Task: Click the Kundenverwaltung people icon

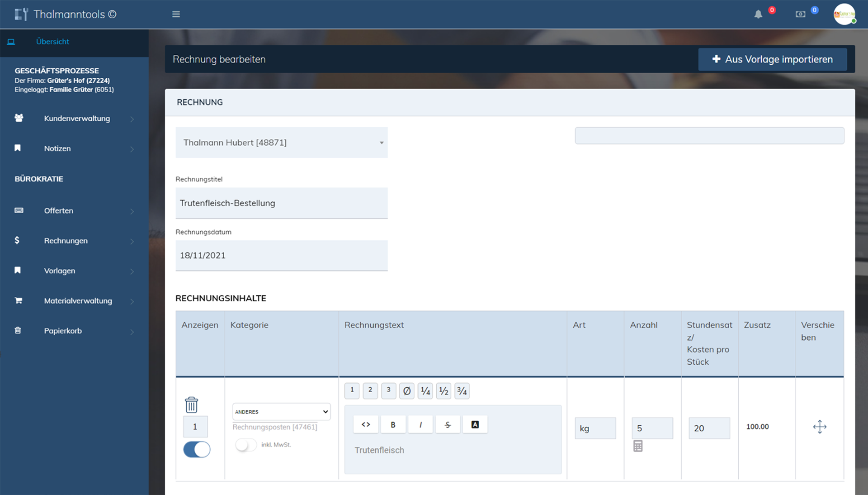Action: tap(19, 118)
